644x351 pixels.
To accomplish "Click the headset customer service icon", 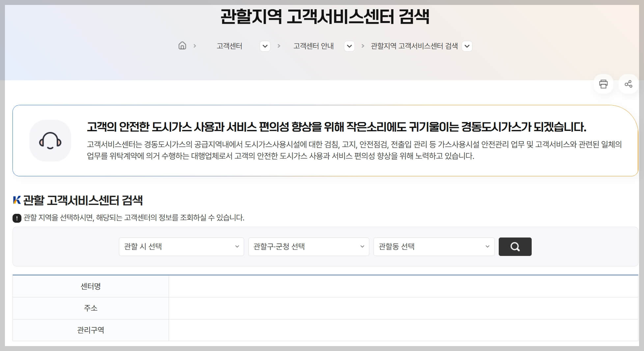I will coord(50,140).
